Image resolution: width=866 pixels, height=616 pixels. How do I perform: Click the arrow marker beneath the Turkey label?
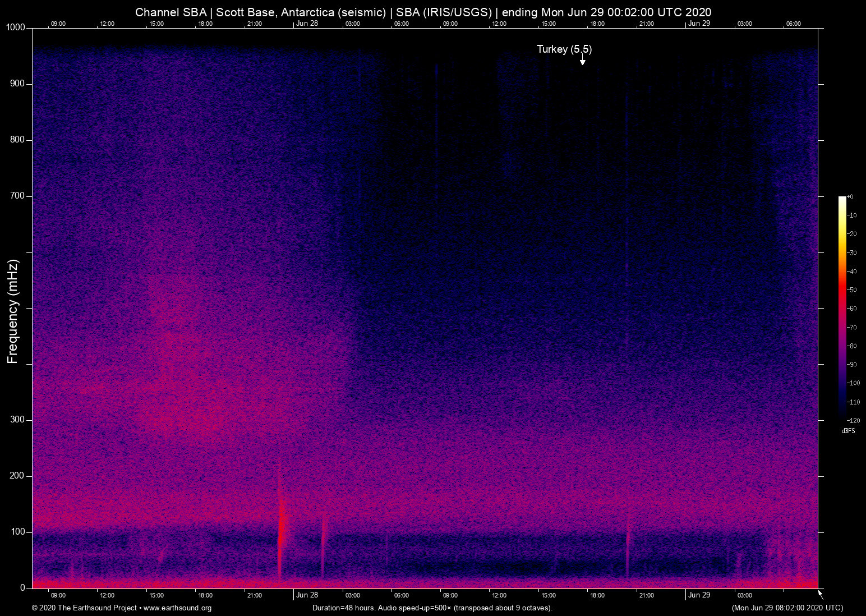coord(582,61)
